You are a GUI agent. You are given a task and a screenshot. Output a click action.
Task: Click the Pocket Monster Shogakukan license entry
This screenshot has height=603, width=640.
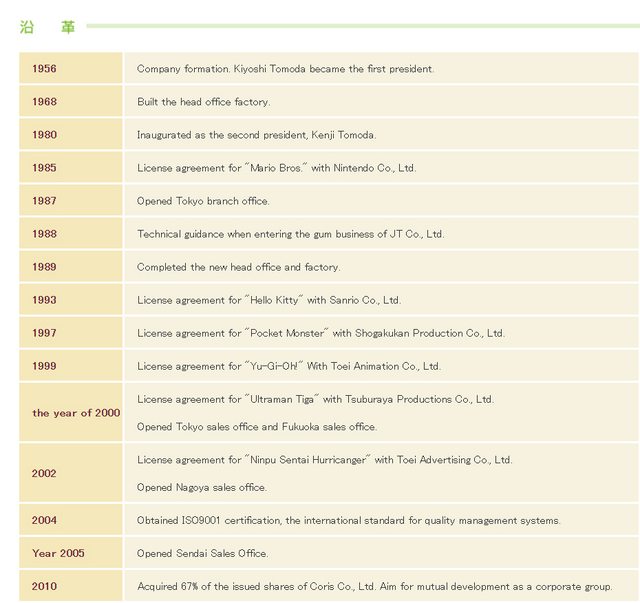point(321,333)
